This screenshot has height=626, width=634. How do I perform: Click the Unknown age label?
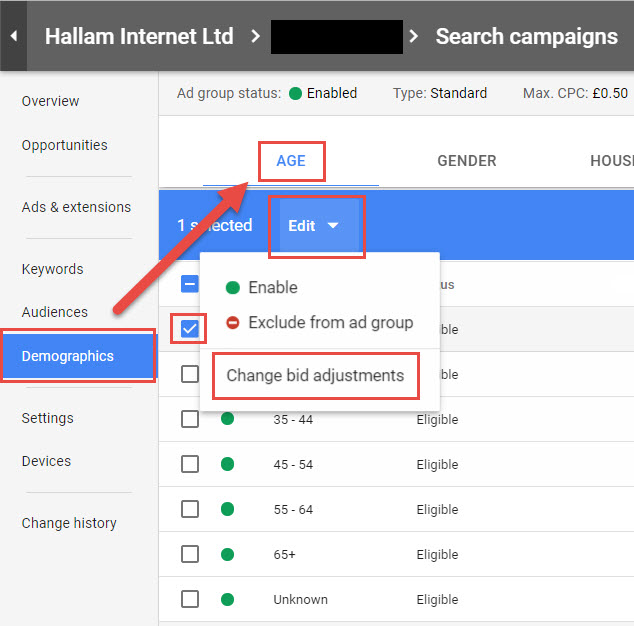[300, 599]
